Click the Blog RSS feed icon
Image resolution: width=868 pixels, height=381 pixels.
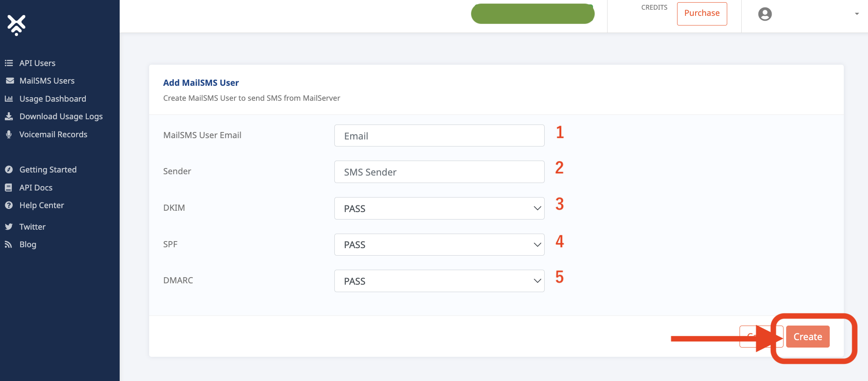point(8,244)
